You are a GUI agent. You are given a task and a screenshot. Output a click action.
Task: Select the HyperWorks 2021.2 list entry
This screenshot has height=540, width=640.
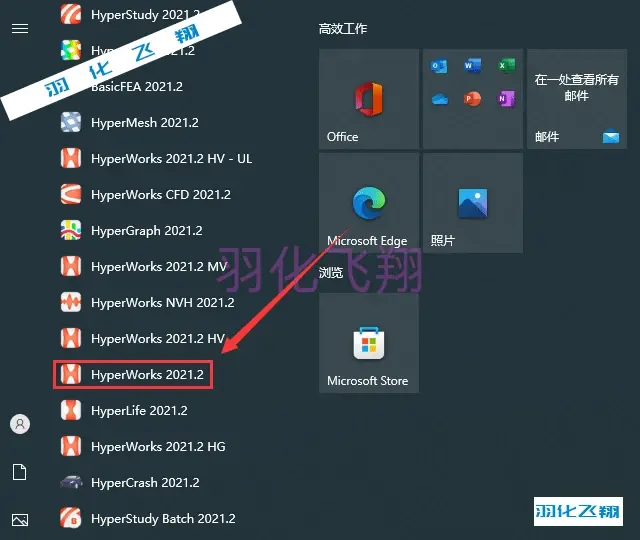click(133, 374)
